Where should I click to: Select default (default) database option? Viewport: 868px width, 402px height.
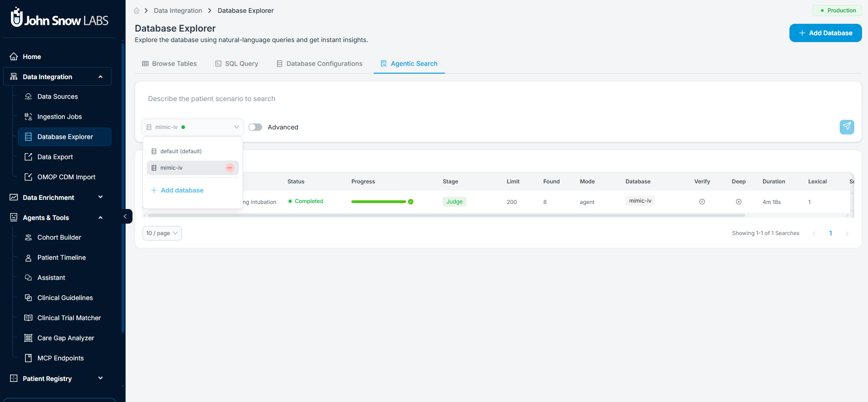(x=193, y=151)
